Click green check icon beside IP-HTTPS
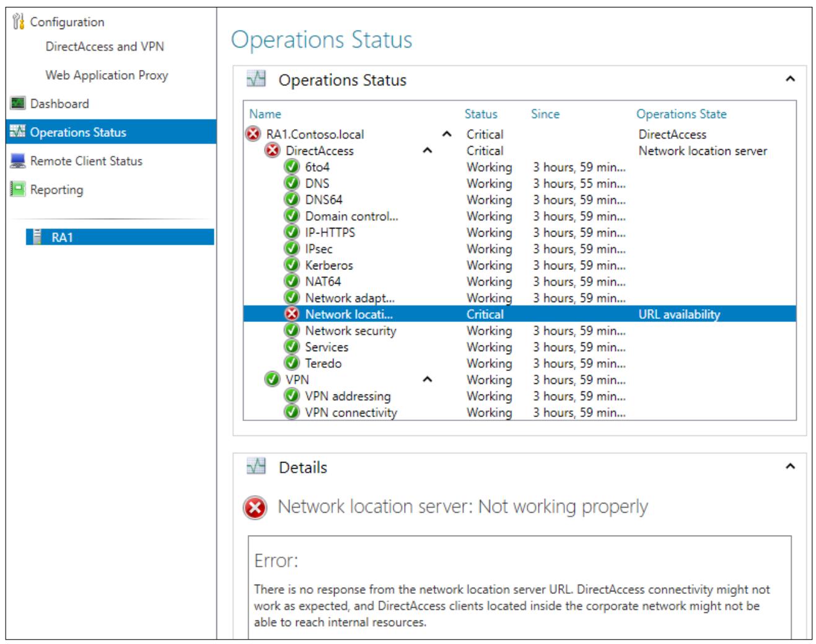 pyautogui.click(x=292, y=232)
